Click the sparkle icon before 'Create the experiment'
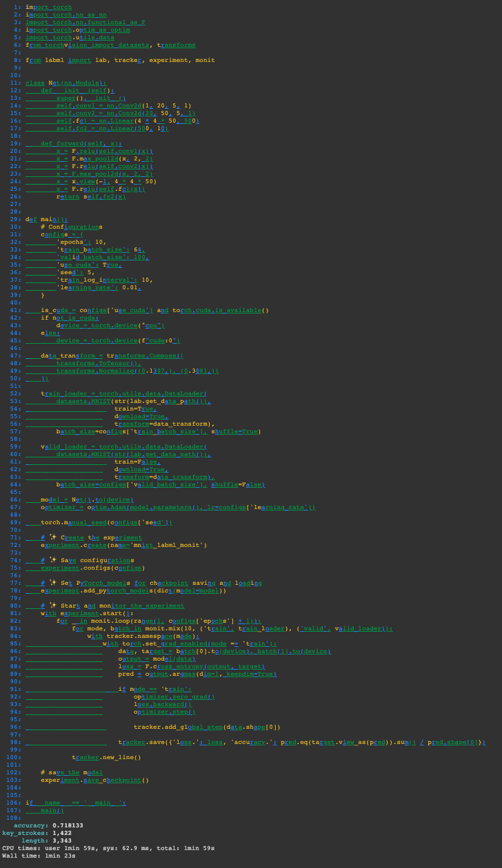502x868 pixels. pyautogui.click(x=54, y=537)
